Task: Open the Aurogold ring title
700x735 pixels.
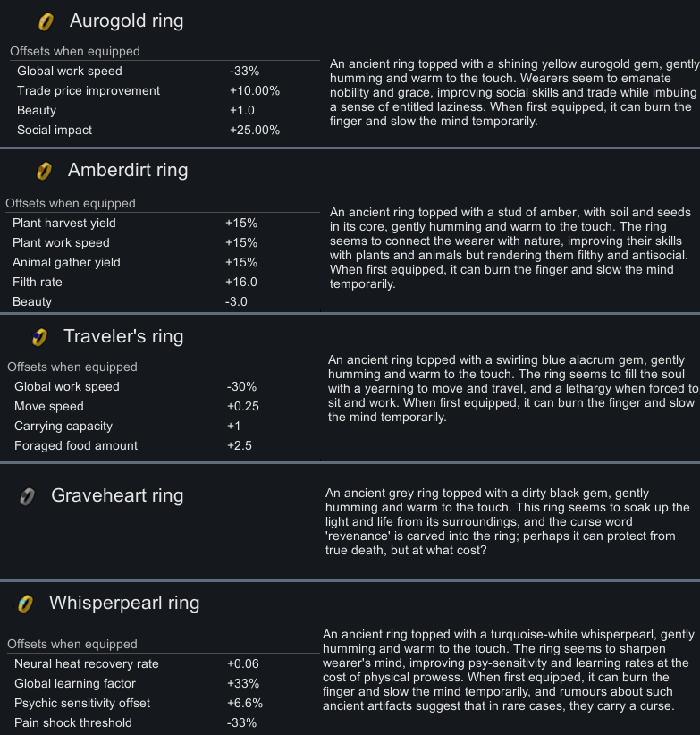Action: [127, 21]
